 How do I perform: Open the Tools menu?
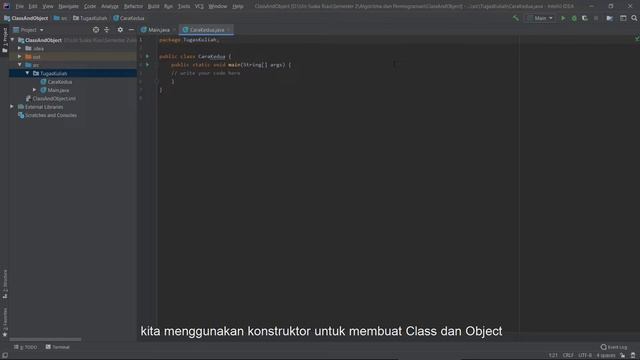coord(184,6)
